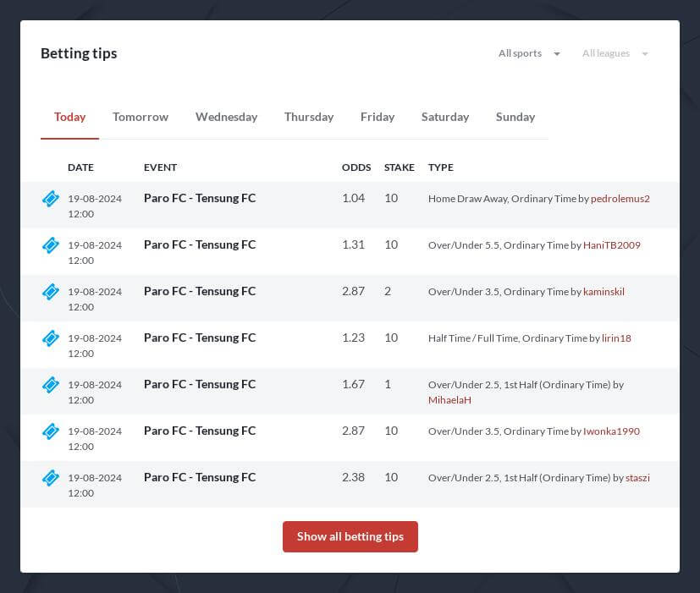Image resolution: width=700 pixels, height=593 pixels.
Task: Click the Over/Under 5.5, Ordinary Time text
Action: pyautogui.click(x=499, y=245)
